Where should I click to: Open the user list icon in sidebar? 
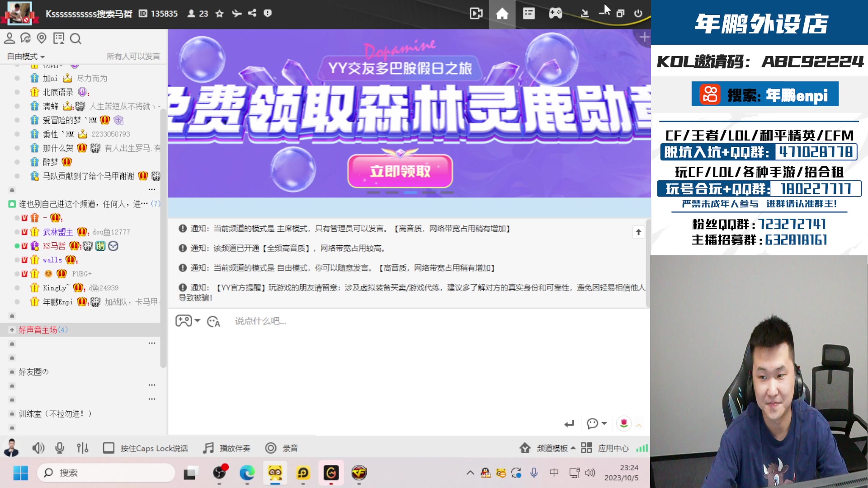[x=9, y=38]
